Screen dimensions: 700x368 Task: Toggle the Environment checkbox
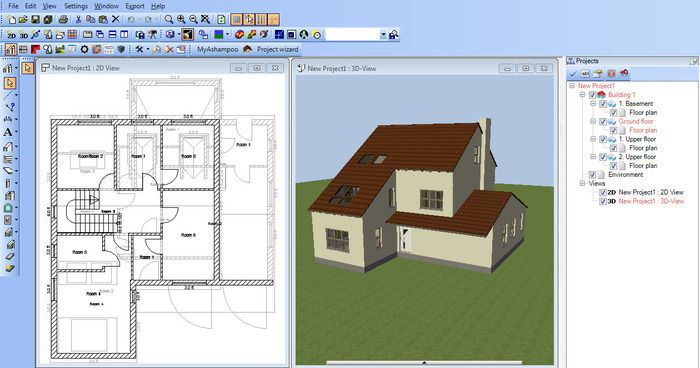(x=592, y=175)
